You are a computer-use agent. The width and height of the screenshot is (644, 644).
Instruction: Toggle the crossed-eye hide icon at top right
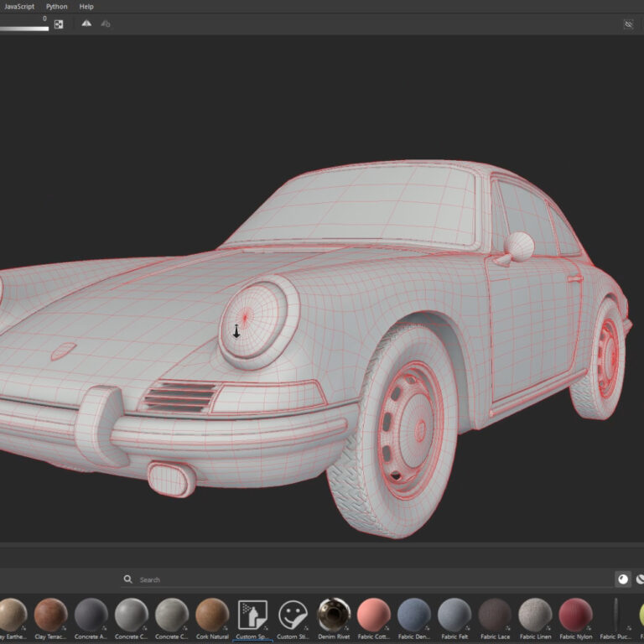pos(628,25)
